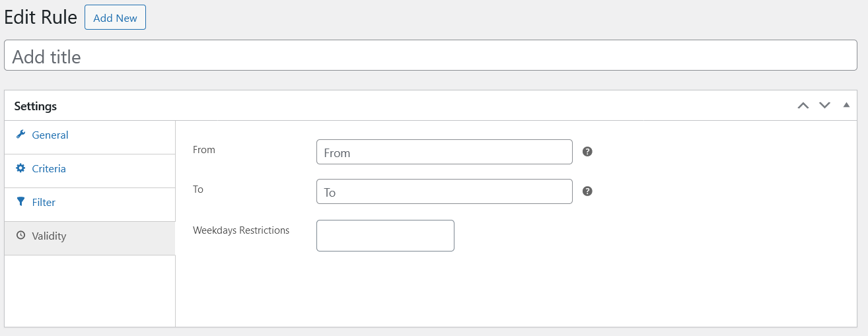Select the Filter settings tab
Viewport: 868px width, 336px height.
pyautogui.click(x=44, y=203)
